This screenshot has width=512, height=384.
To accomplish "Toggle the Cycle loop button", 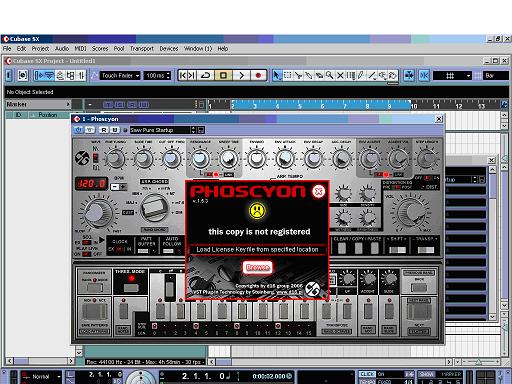I will point(205,76).
